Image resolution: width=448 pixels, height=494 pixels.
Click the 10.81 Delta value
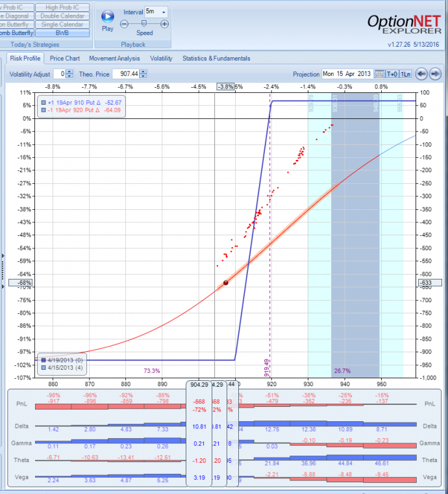[199, 426]
